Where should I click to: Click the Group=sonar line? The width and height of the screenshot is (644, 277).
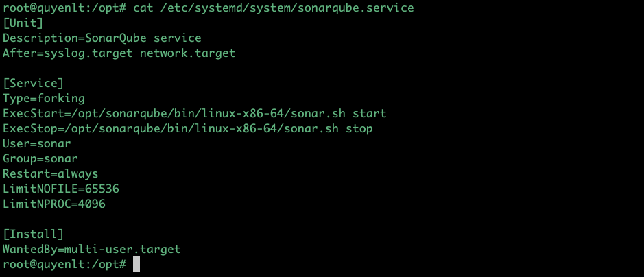[40, 159]
